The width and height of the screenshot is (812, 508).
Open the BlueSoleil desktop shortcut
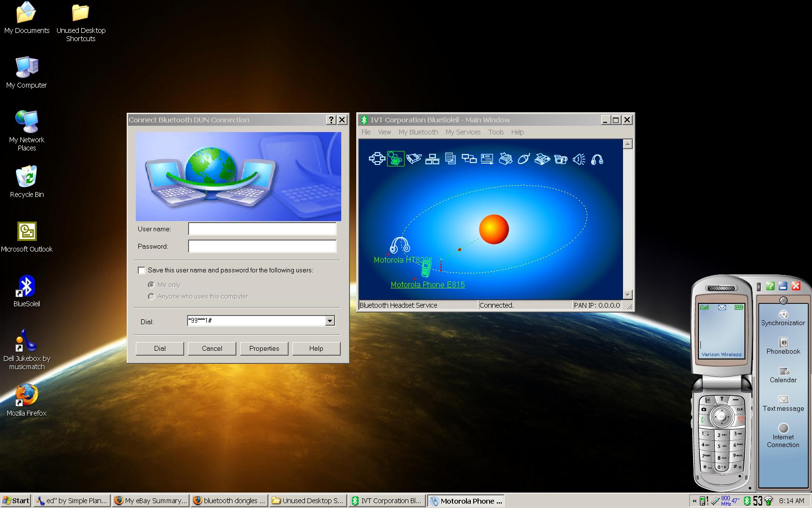pos(27,291)
